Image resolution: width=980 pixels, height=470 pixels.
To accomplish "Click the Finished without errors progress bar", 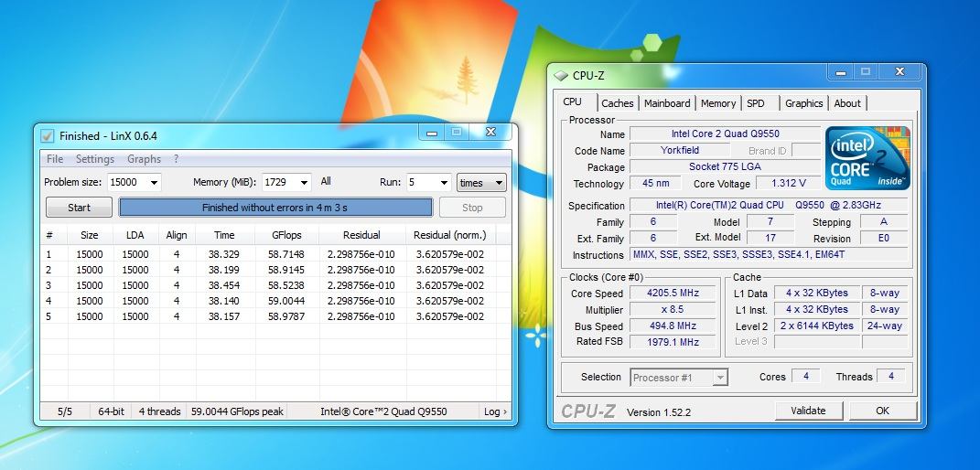I will 275,208.
